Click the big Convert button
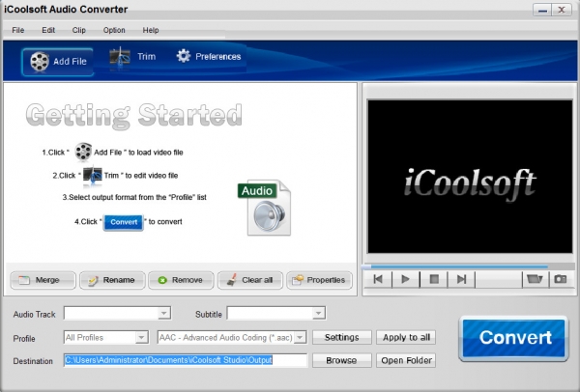The image size is (580, 392). click(x=514, y=338)
